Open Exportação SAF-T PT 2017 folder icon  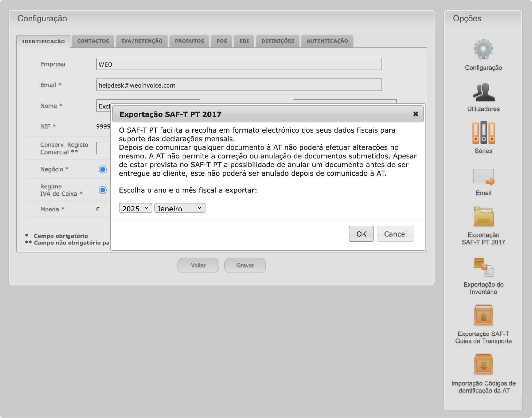tap(483, 216)
